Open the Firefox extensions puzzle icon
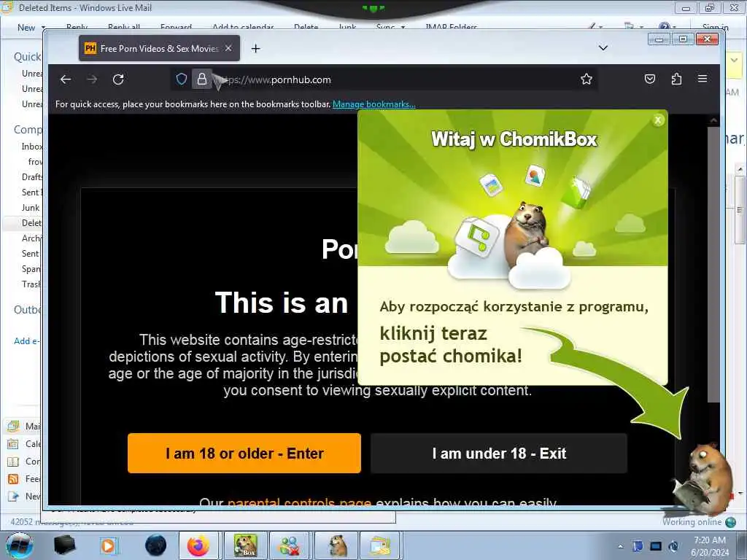 [676, 79]
